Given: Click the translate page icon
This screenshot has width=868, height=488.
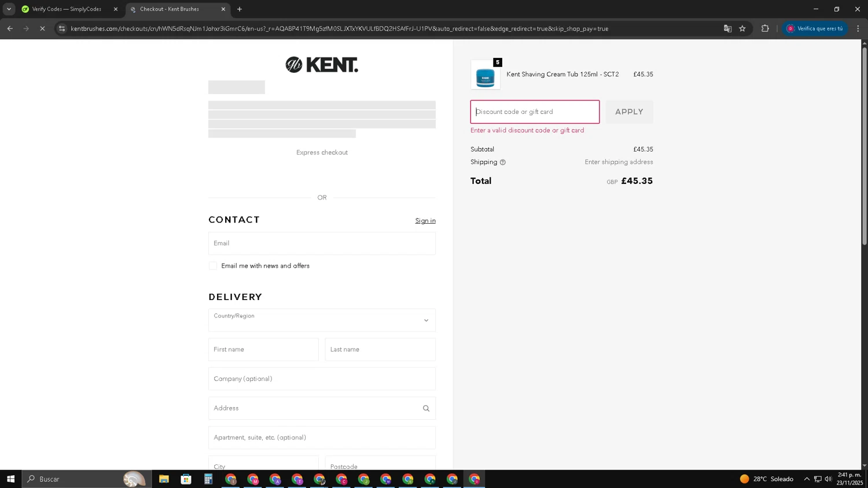Looking at the screenshot, I should coord(727,28).
